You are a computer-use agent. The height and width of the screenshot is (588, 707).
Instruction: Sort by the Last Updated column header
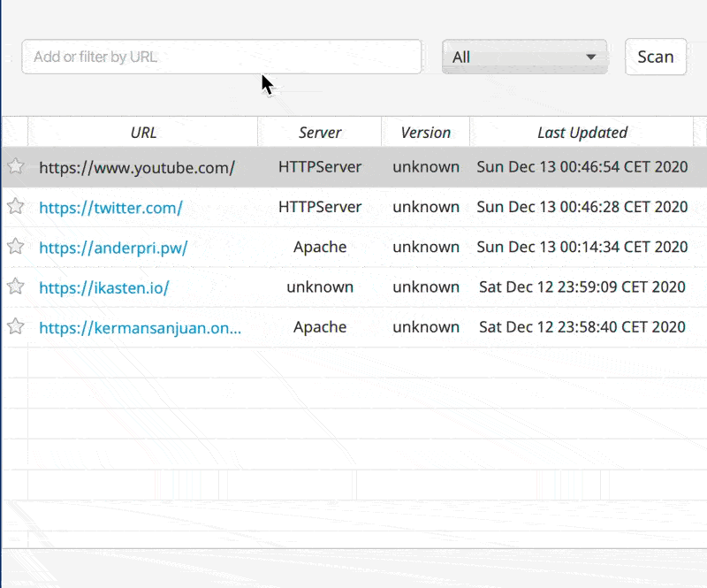582,133
